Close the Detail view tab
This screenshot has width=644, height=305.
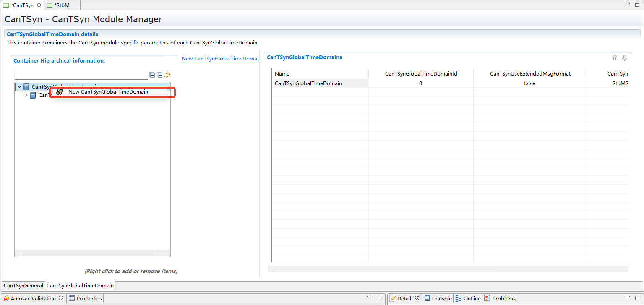pyautogui.click(x=417, y=298)
